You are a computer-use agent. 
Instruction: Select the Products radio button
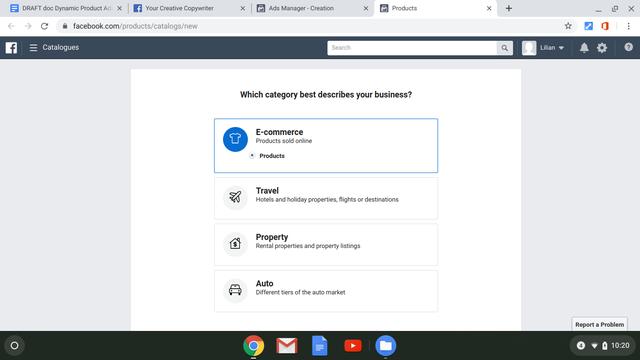point(252,156)
